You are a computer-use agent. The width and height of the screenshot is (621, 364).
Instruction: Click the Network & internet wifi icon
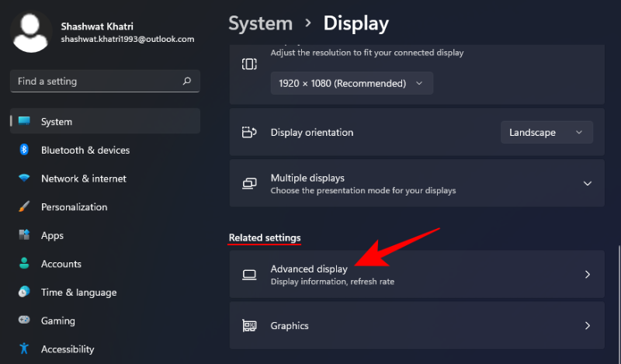[24, 179]
